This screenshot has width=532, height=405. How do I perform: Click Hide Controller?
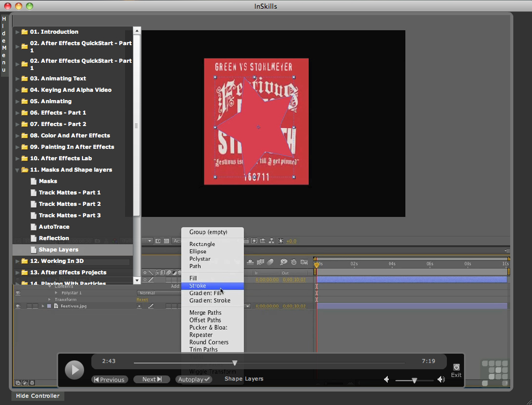coord(38,396)
